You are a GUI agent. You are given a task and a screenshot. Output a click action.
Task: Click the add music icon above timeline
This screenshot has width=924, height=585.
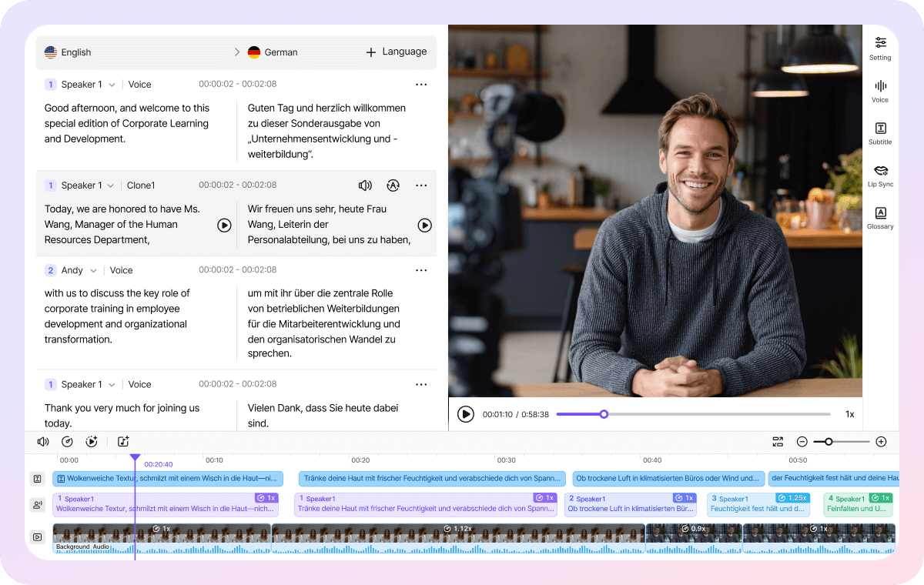(x=123, y=442)
